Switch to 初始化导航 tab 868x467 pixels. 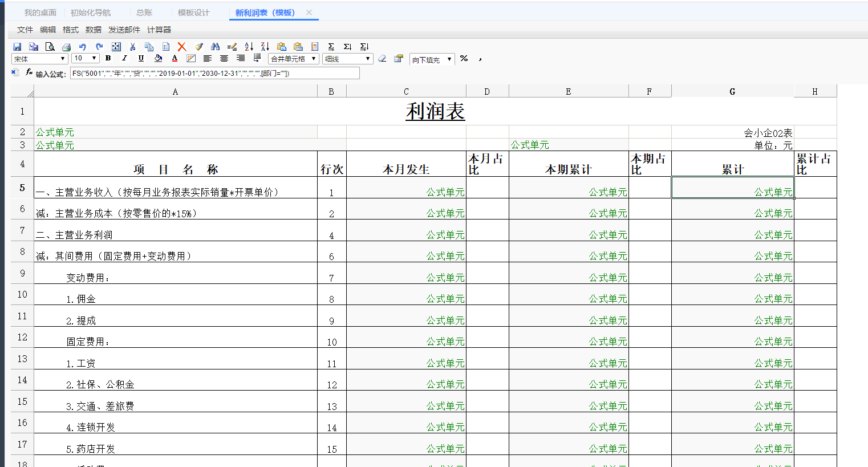(x=91, y=13)
